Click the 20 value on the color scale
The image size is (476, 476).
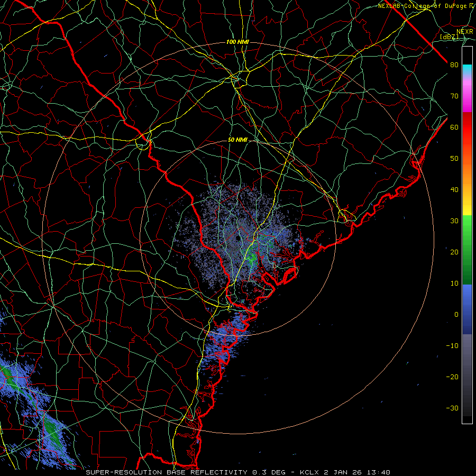click(x=454, y=252)
